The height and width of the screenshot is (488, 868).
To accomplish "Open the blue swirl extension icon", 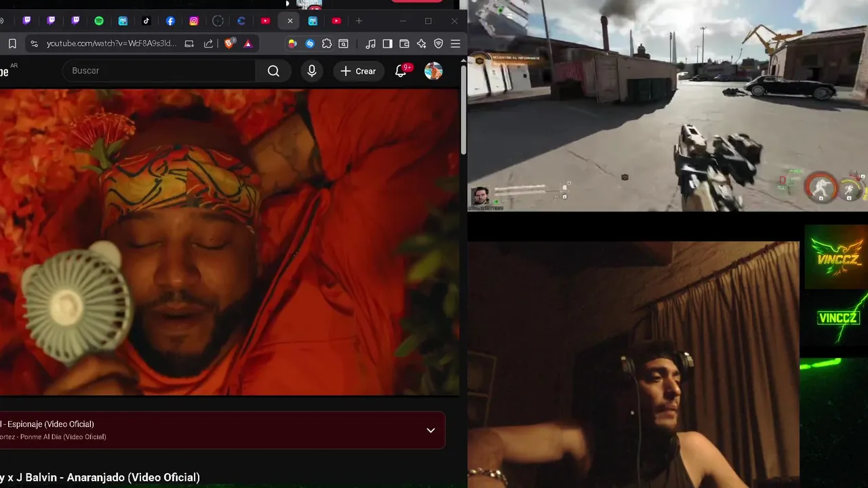I will [x=310, y=43].
